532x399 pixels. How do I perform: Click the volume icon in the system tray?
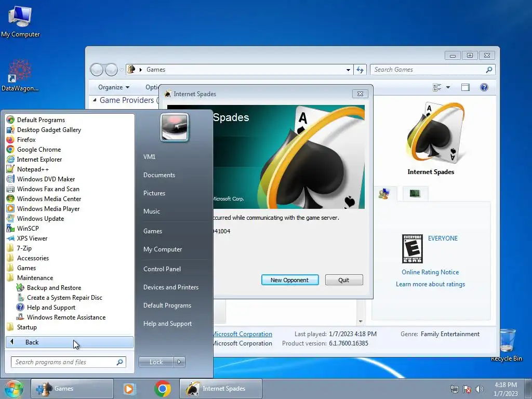[480, 389]
